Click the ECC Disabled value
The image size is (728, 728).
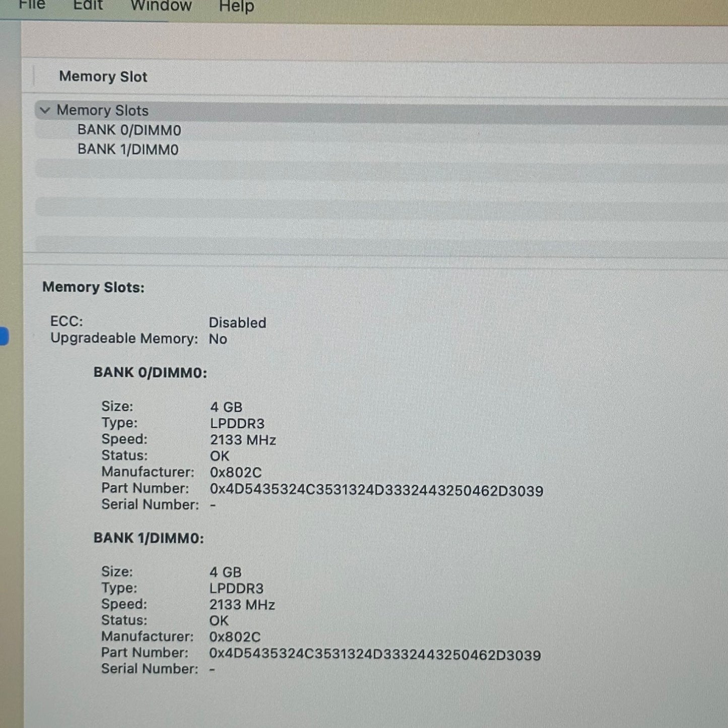coord(237,322)
